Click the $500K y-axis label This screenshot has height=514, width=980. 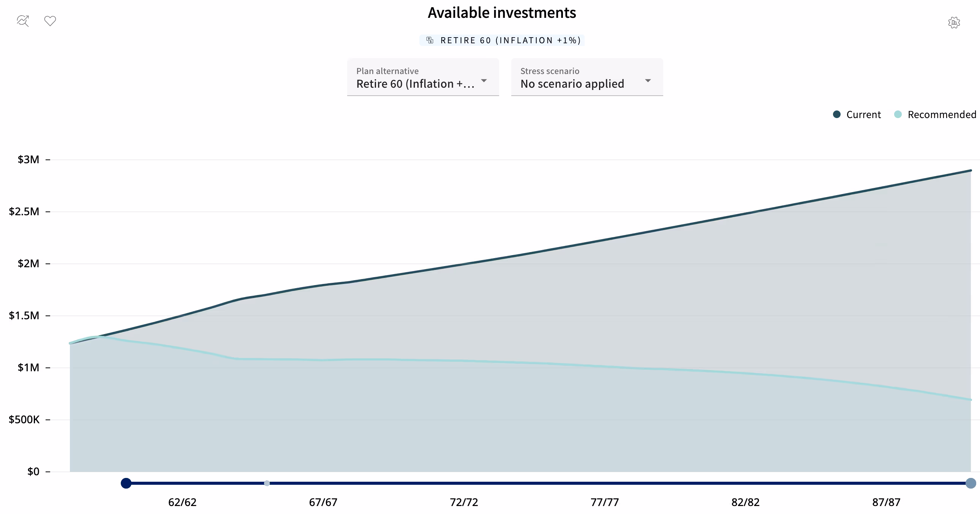pyautogui.click(x=24, y=420)
